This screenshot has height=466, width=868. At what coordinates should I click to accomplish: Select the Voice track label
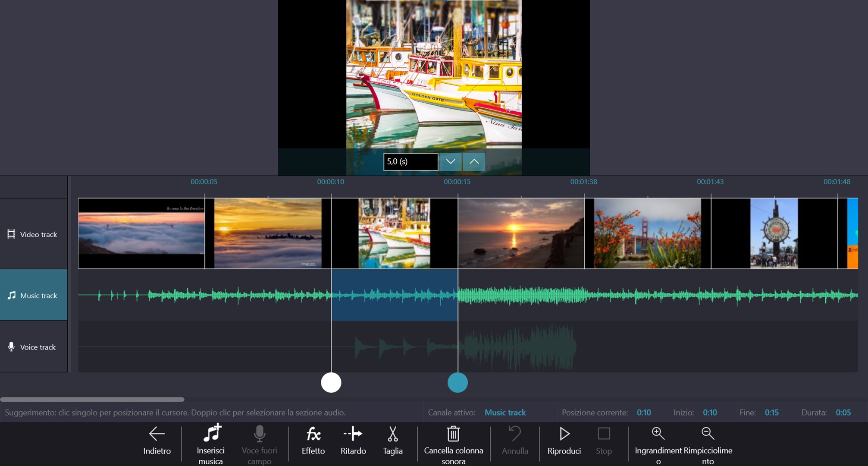[x=34, y=347]
